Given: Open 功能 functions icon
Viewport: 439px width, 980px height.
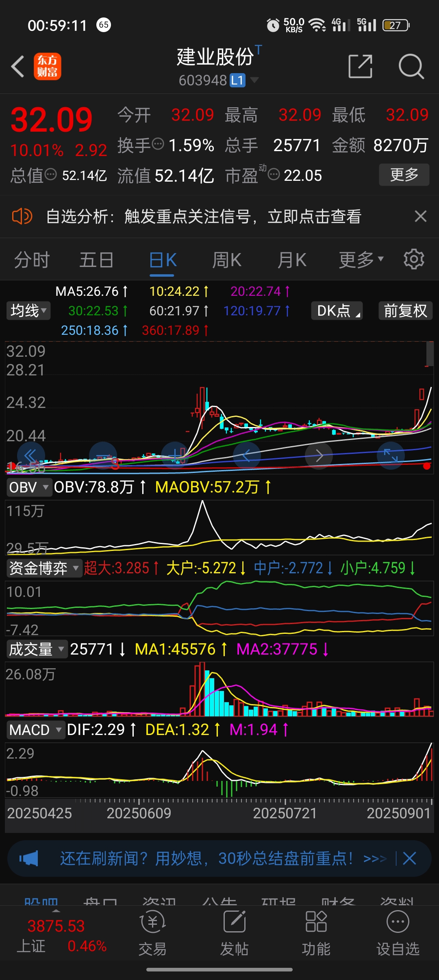Looking at the screenshot, I should tap(316, 933).
